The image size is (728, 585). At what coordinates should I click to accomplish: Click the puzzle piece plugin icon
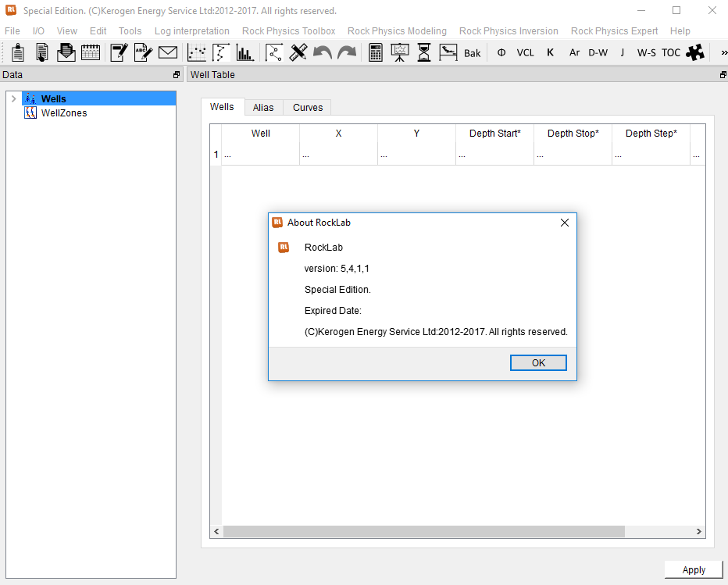(695, 52)
